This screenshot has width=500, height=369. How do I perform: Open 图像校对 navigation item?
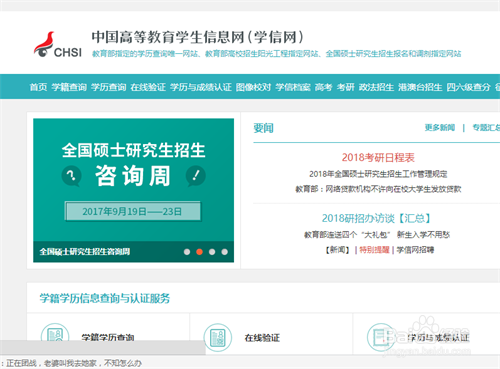(253, 87)
